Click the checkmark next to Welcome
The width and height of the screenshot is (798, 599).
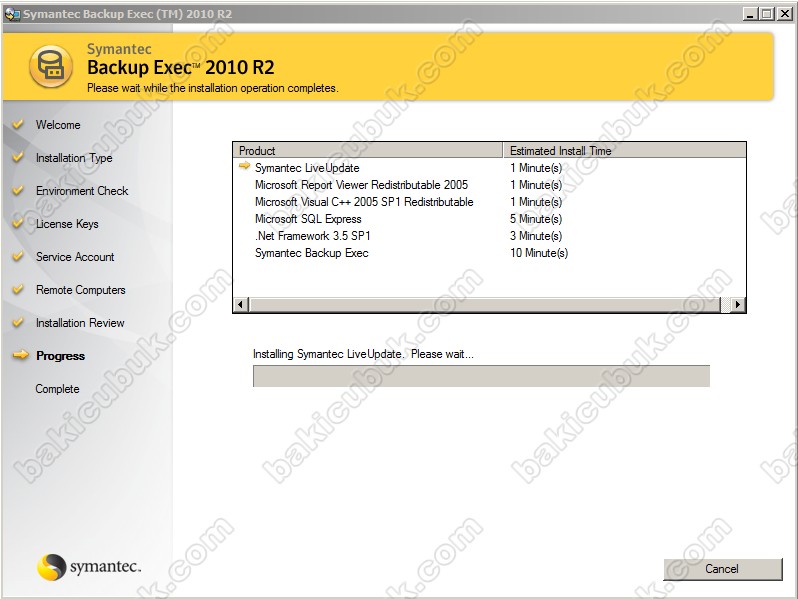18,124
